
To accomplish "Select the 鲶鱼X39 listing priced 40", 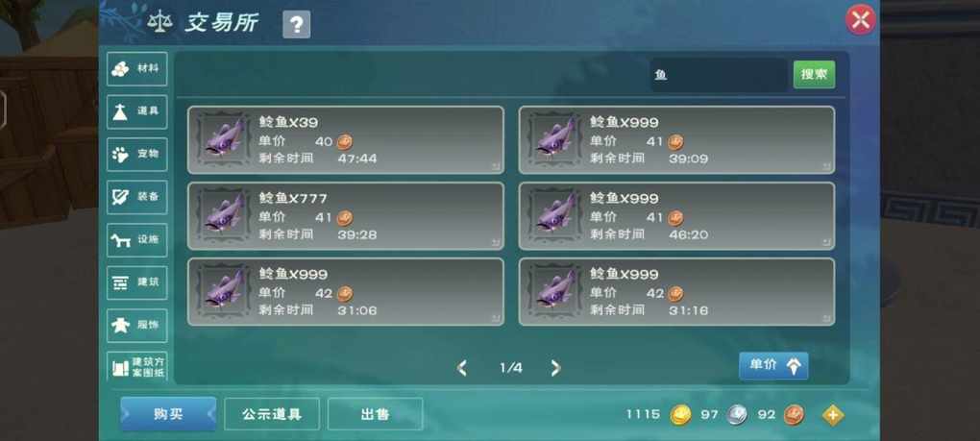I will 346,140.
